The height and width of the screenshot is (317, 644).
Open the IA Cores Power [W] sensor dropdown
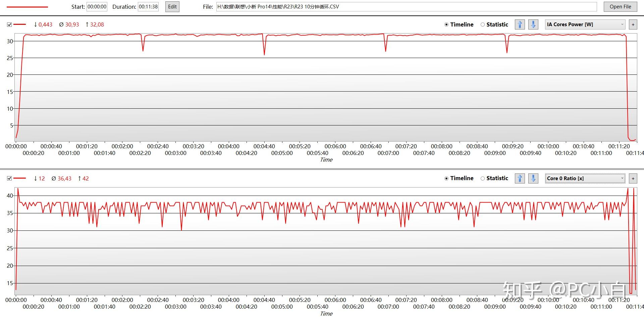coord(585,24)
